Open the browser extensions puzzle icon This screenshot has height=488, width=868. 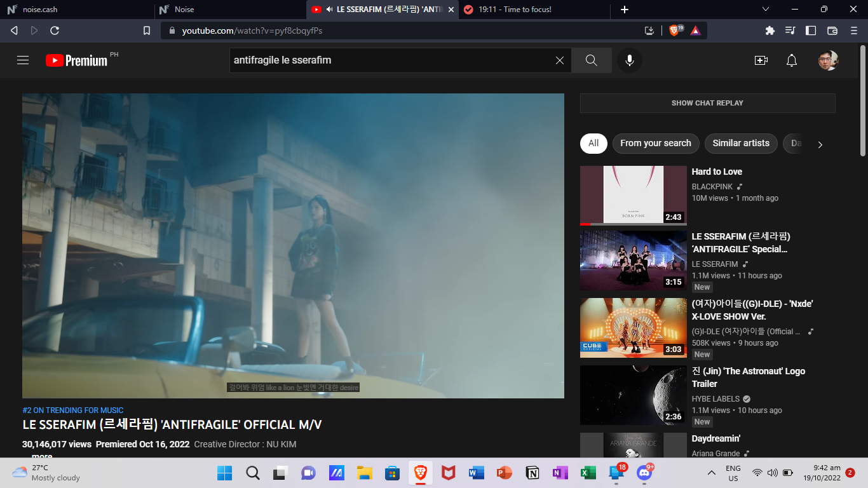[770, 30]
